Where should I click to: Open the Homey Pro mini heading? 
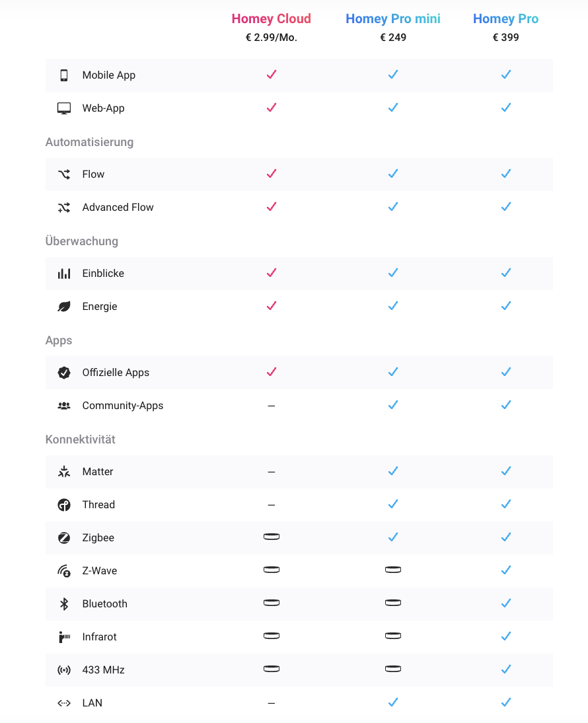coord(392,19)
